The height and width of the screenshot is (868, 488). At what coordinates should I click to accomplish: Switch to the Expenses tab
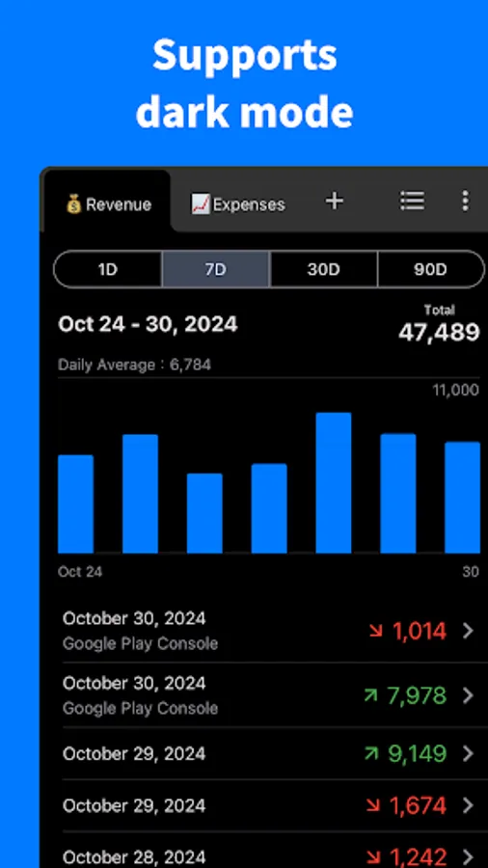pyautogui.click(x=238, y=204)
